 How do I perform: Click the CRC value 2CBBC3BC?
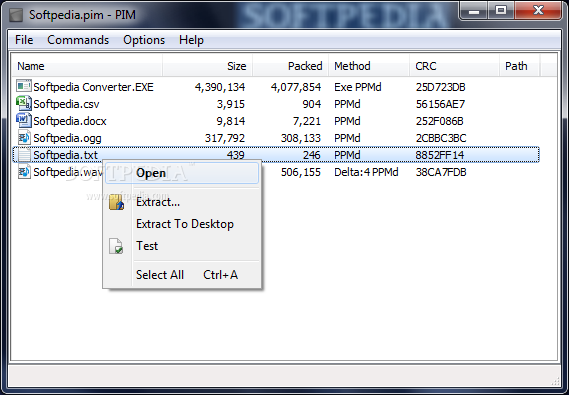pos(441,138)
